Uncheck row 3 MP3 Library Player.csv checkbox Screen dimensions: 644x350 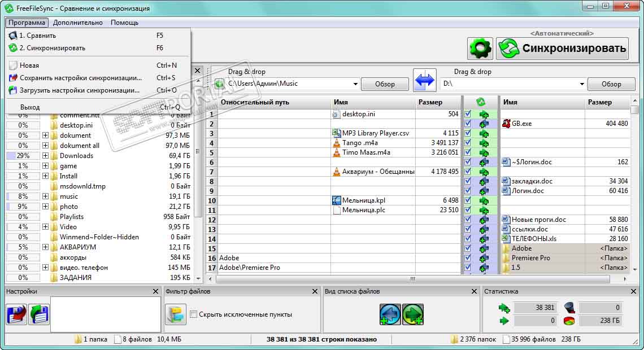(468, 133)
